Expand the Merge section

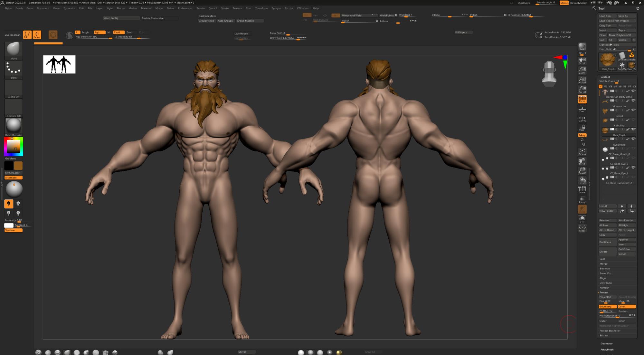(x=603, y=264)
